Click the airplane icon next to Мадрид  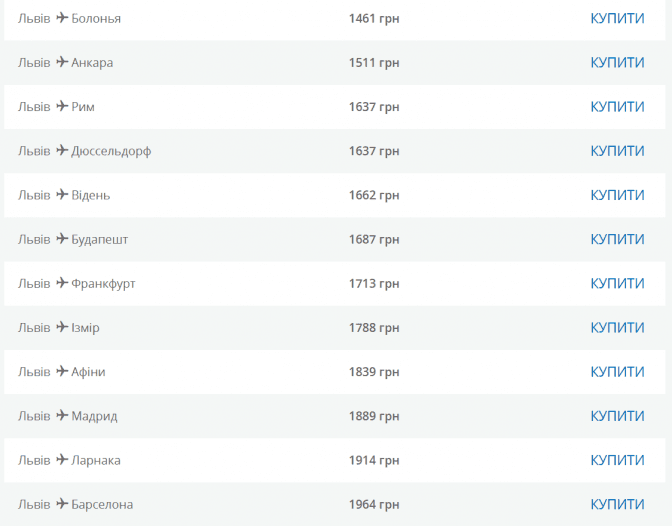62,415
